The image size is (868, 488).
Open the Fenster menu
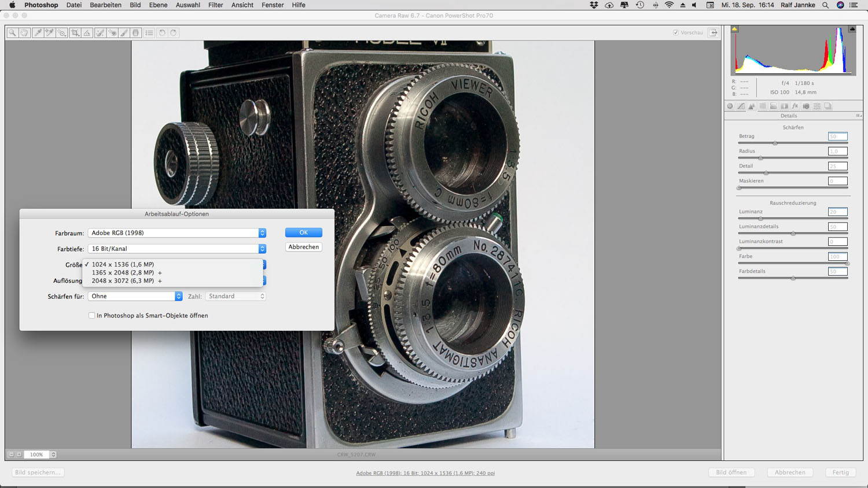pos(273,5)
